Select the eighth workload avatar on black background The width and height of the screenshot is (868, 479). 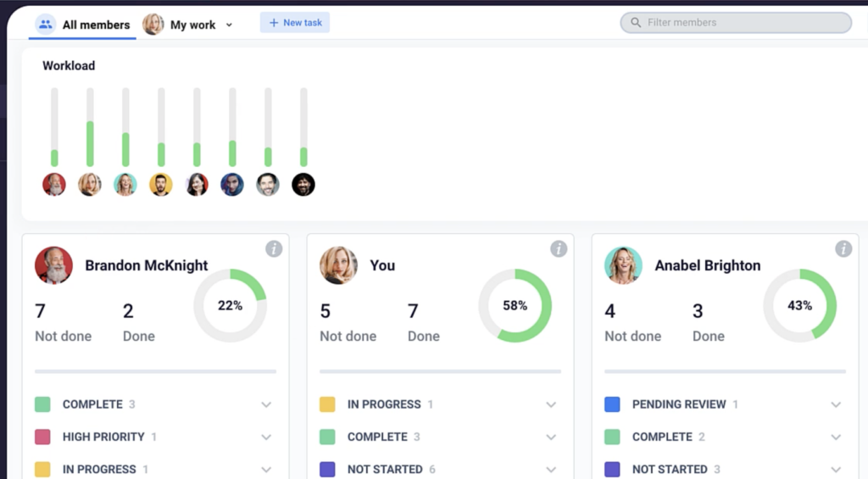tap(303, 185)
